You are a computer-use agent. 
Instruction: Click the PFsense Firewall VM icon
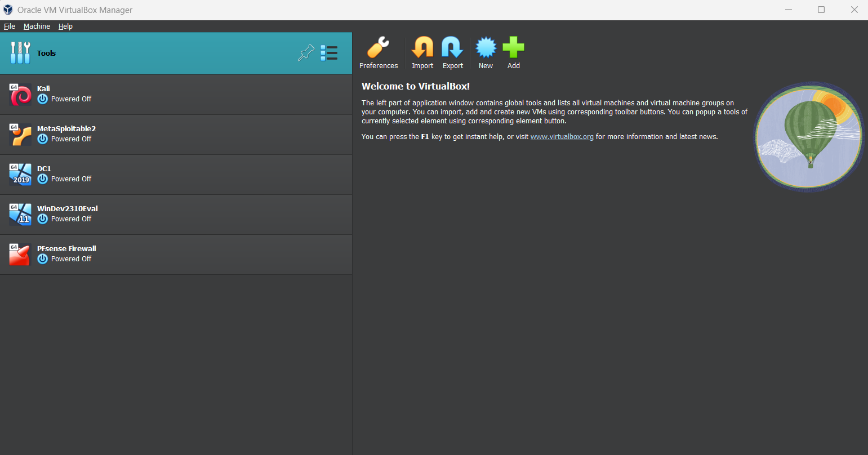[20, 254]
